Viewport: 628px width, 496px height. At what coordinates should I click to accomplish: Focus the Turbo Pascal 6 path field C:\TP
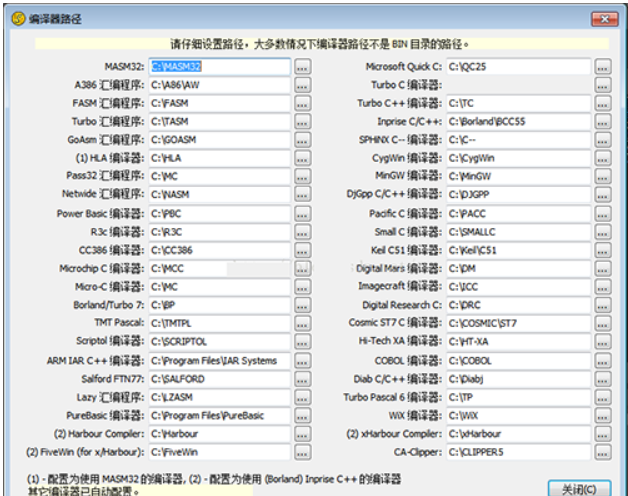tap(519, 397)
